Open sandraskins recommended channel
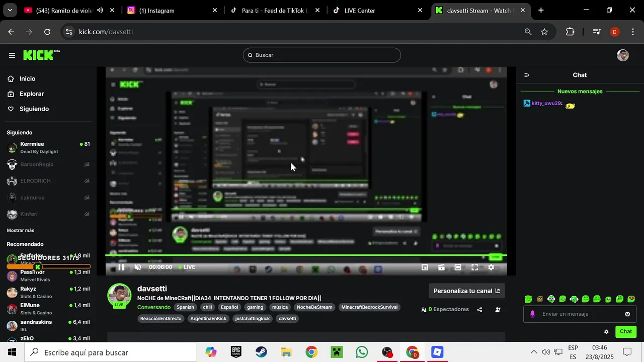This screenshot has height=362, width=644. point(48,325)
